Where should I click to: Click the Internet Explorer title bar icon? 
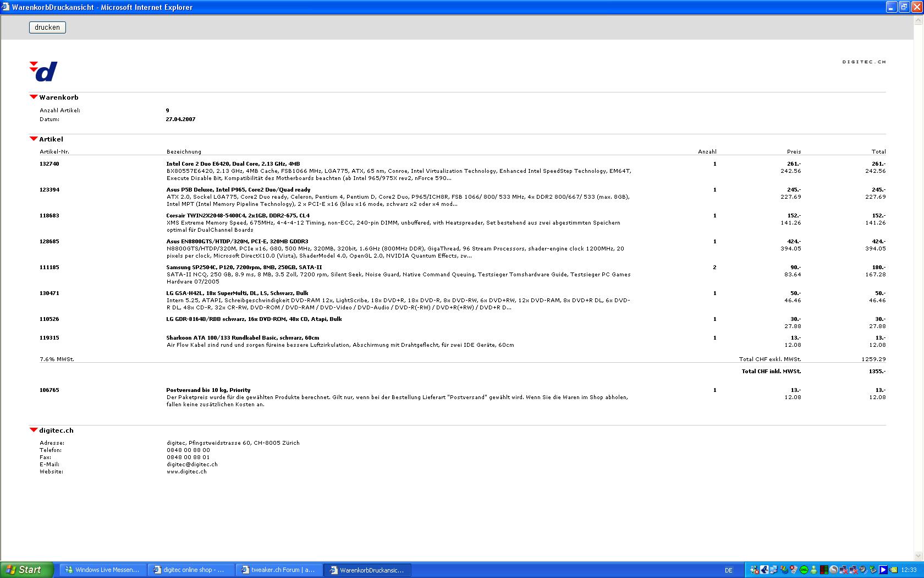coord(5,7)
